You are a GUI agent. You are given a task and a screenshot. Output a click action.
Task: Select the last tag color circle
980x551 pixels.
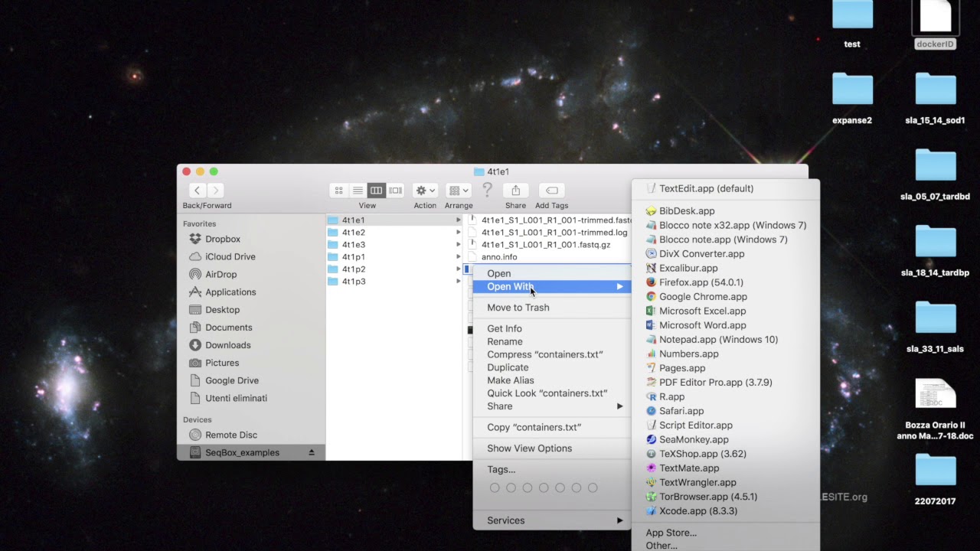[x=593, y=487]
